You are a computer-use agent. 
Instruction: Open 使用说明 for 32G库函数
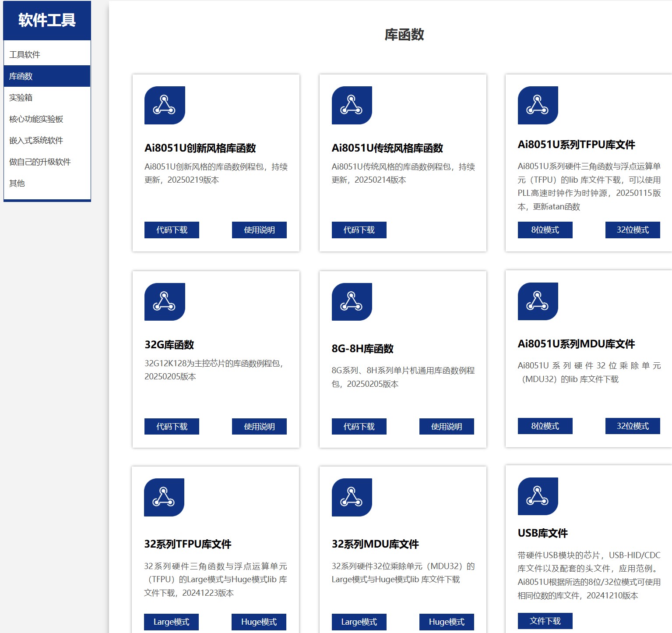pos(259,427)
